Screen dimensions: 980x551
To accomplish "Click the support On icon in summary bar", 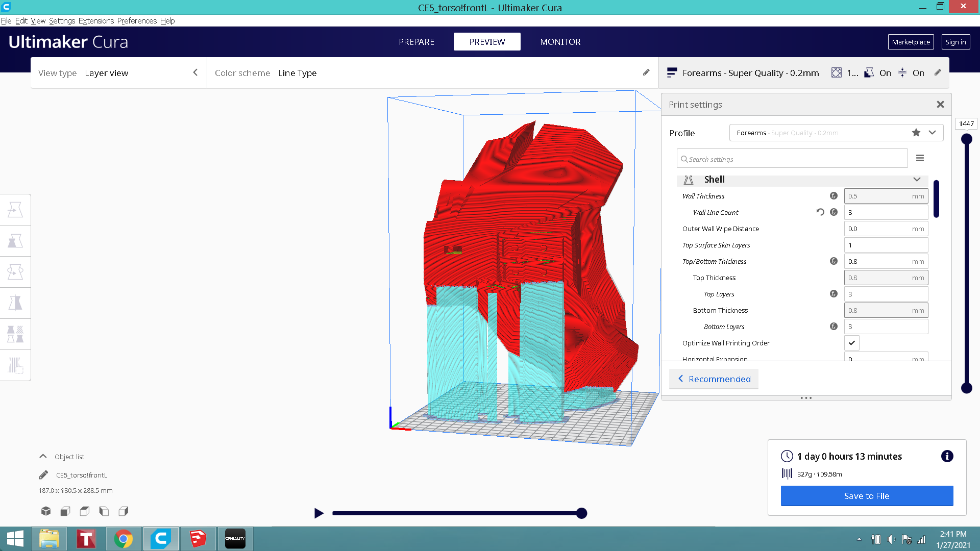I will (x=869, y=72).
